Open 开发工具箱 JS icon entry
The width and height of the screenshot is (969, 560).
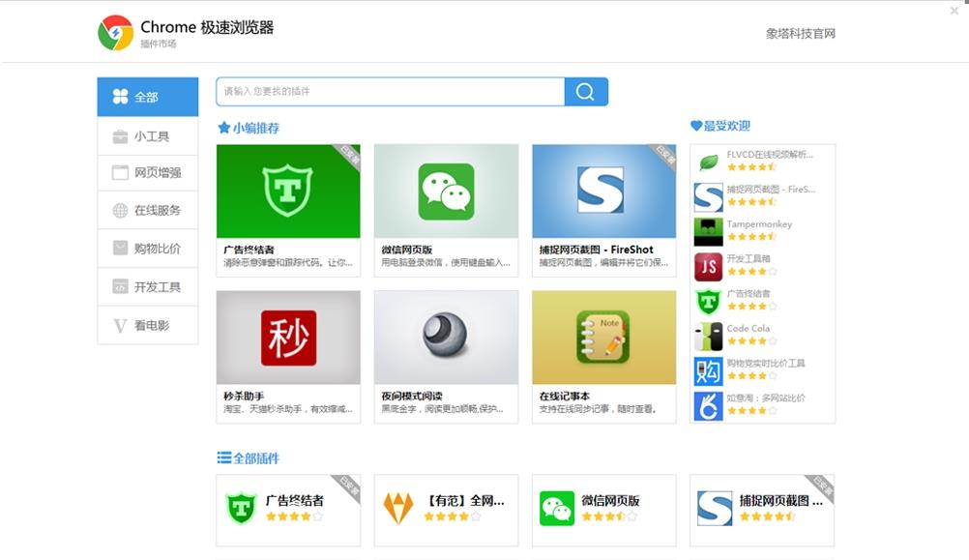[749, 259]
